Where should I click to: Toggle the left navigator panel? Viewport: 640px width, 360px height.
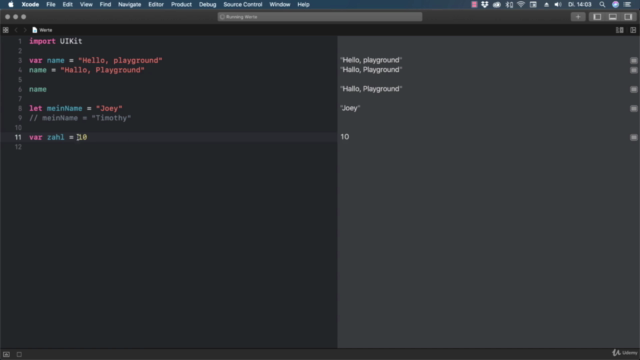click(x=597, y=17)
